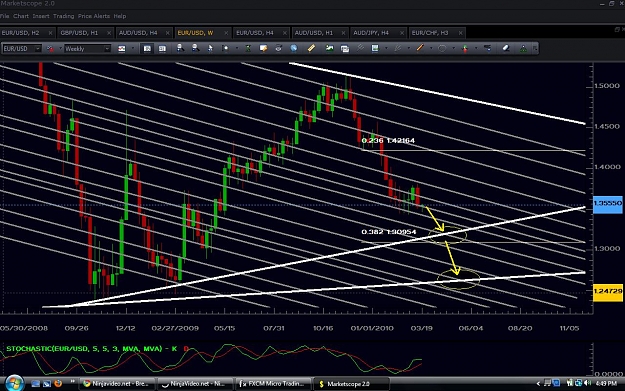Toggle the second chart view mode button
Viewport: 625px width, 391px height.
click(162, 49)
